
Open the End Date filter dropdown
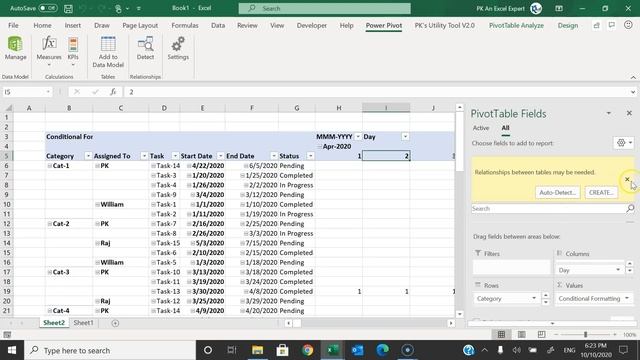[x=274, y=156]
